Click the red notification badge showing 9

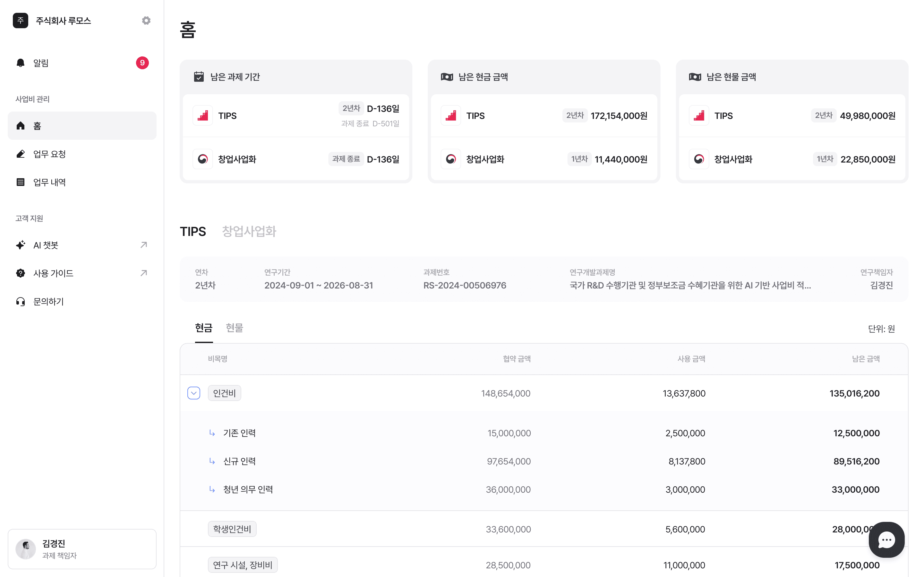[x=142, y=63]
